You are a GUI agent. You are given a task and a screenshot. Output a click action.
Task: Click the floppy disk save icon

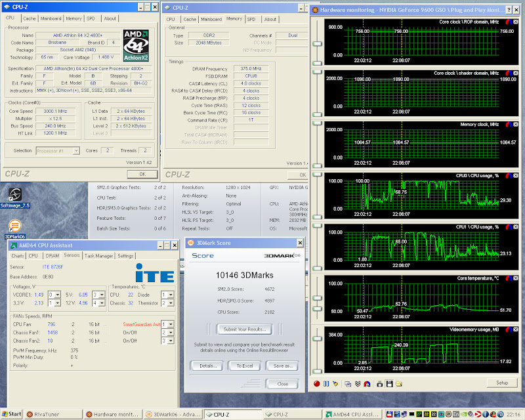[389, 384]
